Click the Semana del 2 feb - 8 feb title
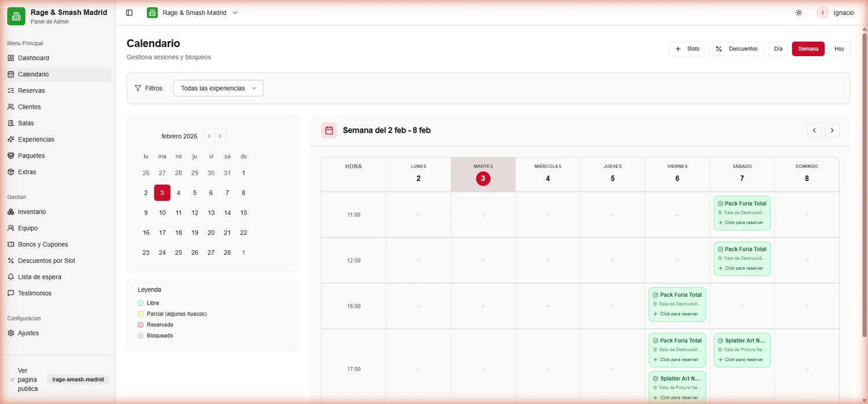This screenshot has height=404, width=868. [387, 130]
